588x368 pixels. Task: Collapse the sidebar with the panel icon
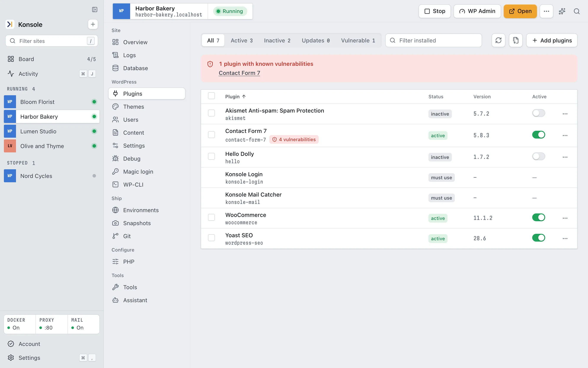point(94,10)
